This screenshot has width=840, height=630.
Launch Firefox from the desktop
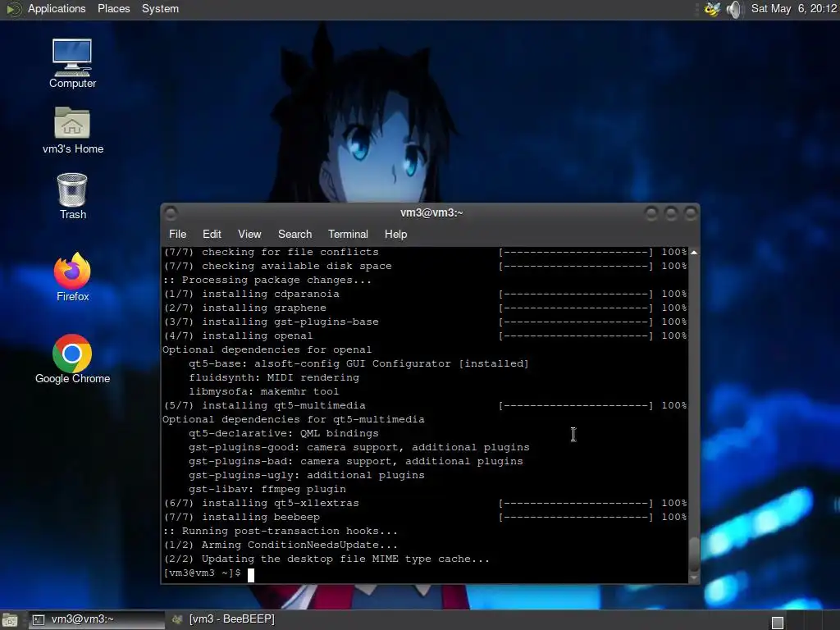pos(72,277)
